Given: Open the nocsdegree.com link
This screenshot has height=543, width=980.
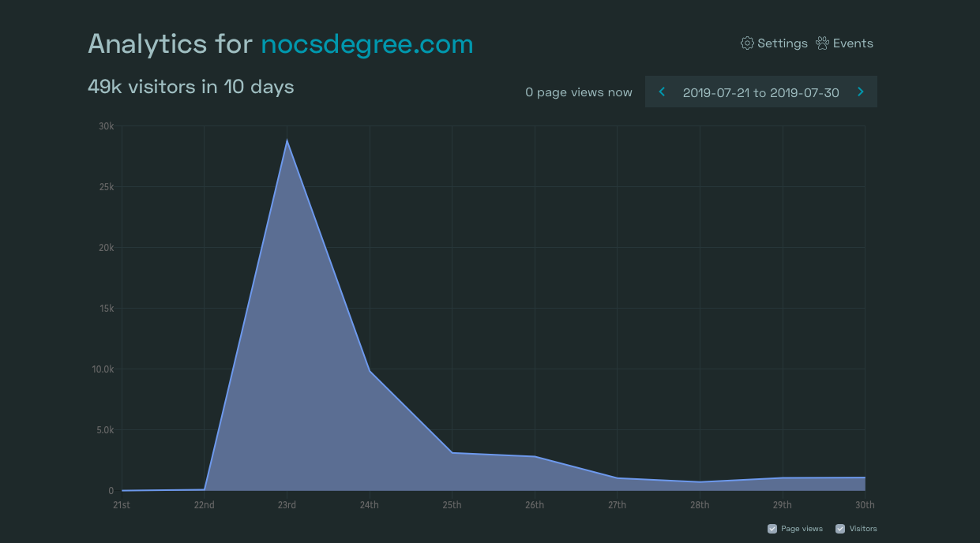Looking at the screenshot, I should tap(367, 44).
